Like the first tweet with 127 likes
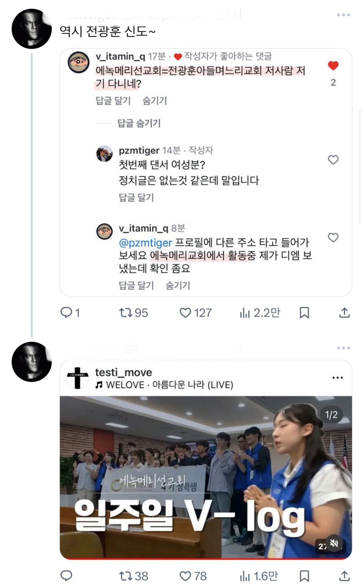This screenshot has height=588, width=364. 185,313
